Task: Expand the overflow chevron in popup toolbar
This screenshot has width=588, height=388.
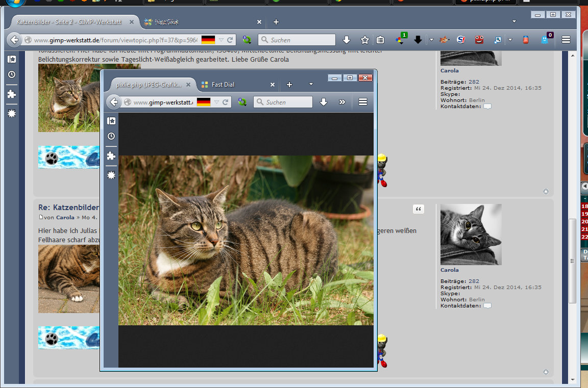Action: [342, 102]
